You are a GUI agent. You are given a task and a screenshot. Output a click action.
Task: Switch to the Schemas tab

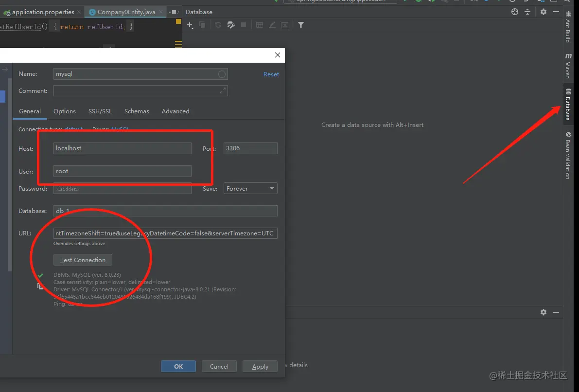click(x=137, y=111)
